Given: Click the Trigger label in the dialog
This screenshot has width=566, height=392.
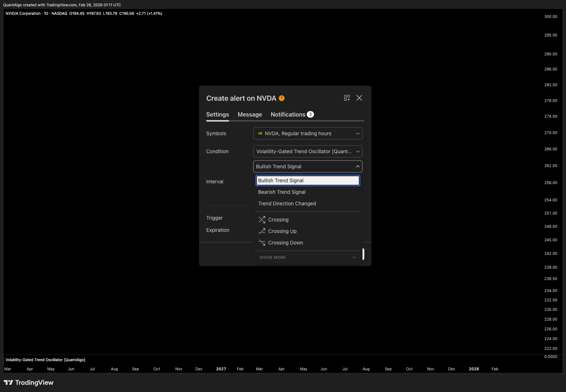Looking at the screenshot, I should 214,218.
